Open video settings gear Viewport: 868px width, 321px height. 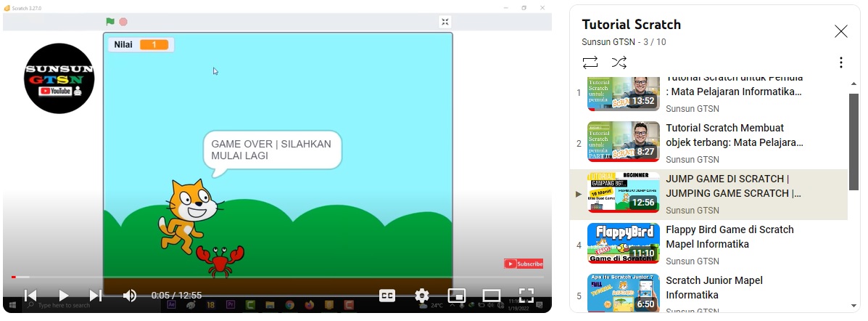(422, 296)
